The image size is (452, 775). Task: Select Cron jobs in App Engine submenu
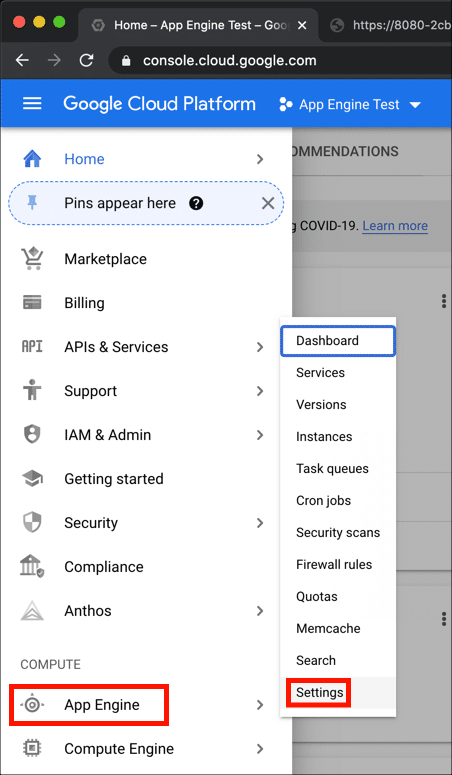(x=338, y=500)
